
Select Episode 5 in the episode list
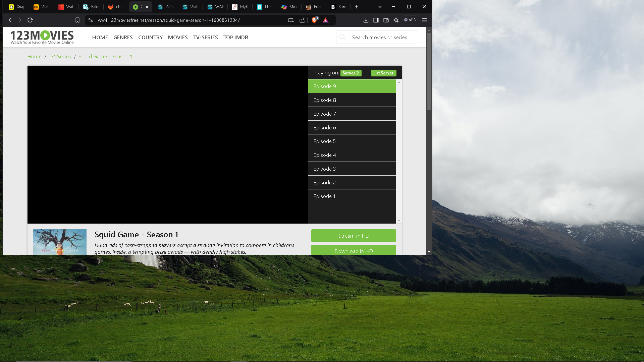[x=352, y=141]
